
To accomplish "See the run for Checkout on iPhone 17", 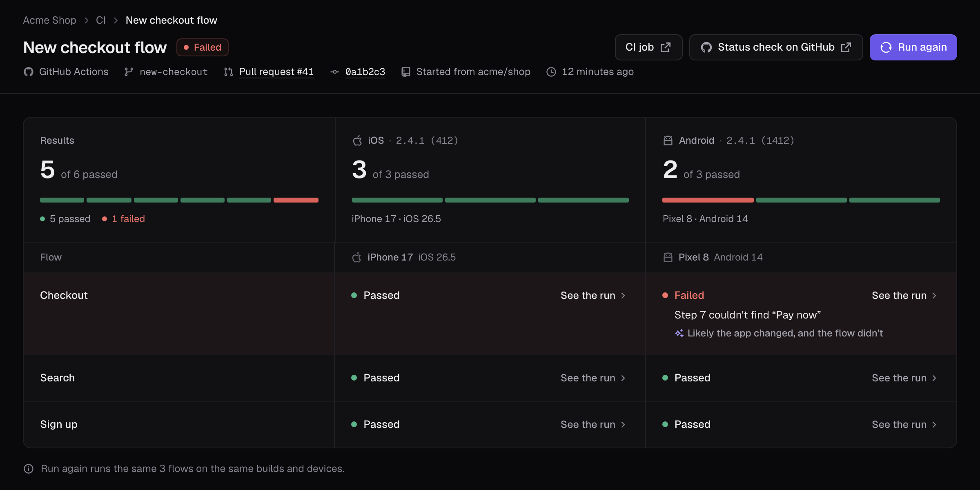I will 593,296.
